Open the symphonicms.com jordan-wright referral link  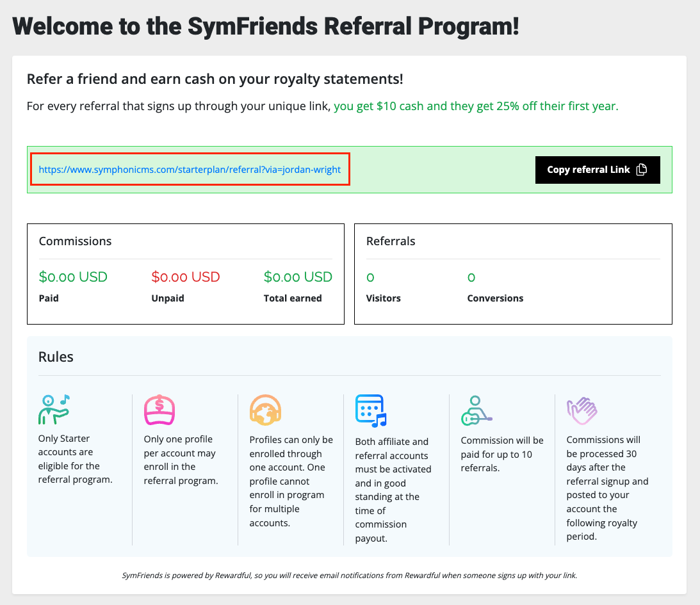point(190,170)
